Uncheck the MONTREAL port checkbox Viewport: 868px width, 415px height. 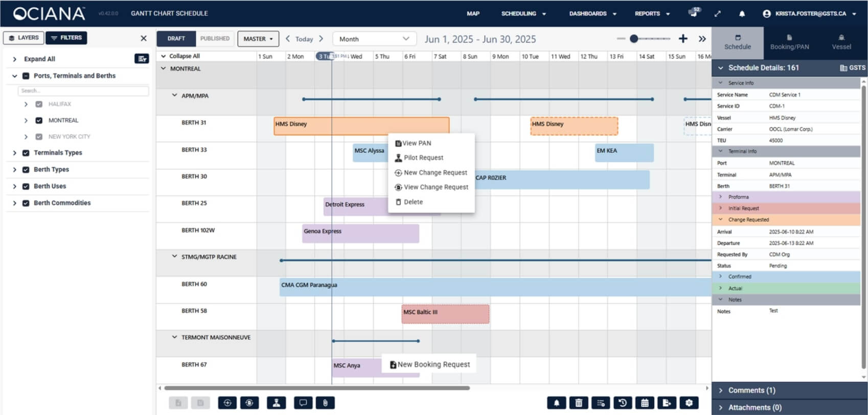(x=39, y=121)
